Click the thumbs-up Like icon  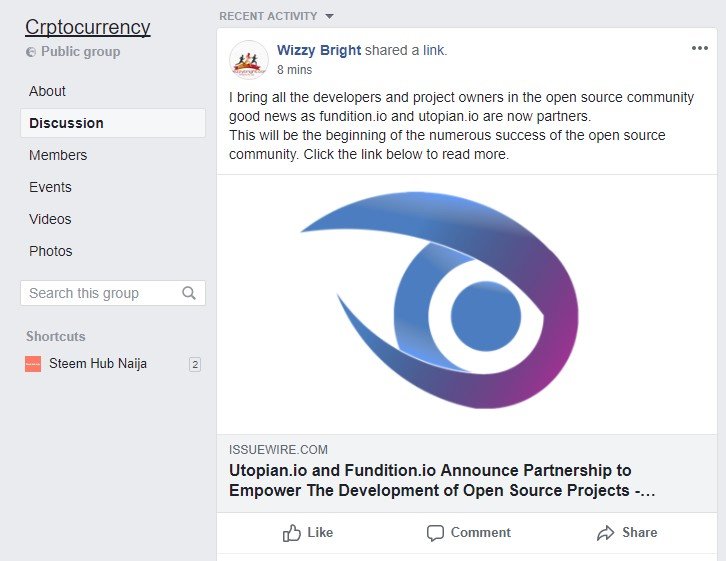[x=292, y=533]
